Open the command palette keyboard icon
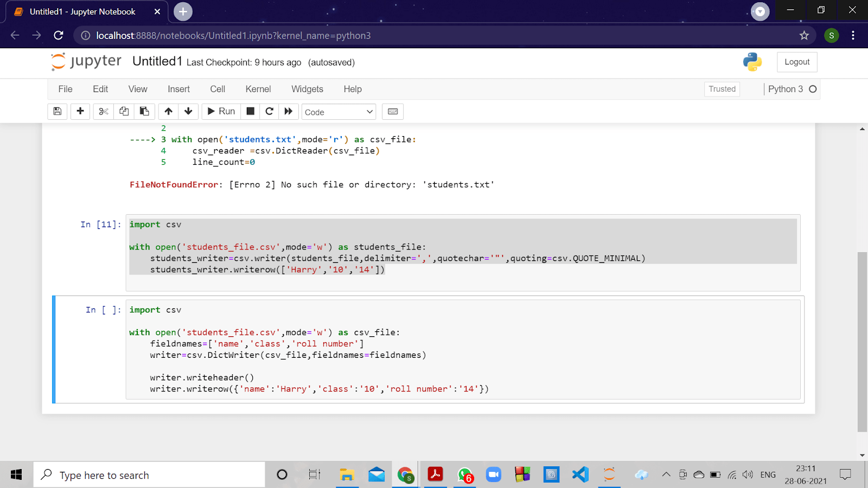Viewport: 868px width, 488px height. pyautogui.click(x=392, y=111)
